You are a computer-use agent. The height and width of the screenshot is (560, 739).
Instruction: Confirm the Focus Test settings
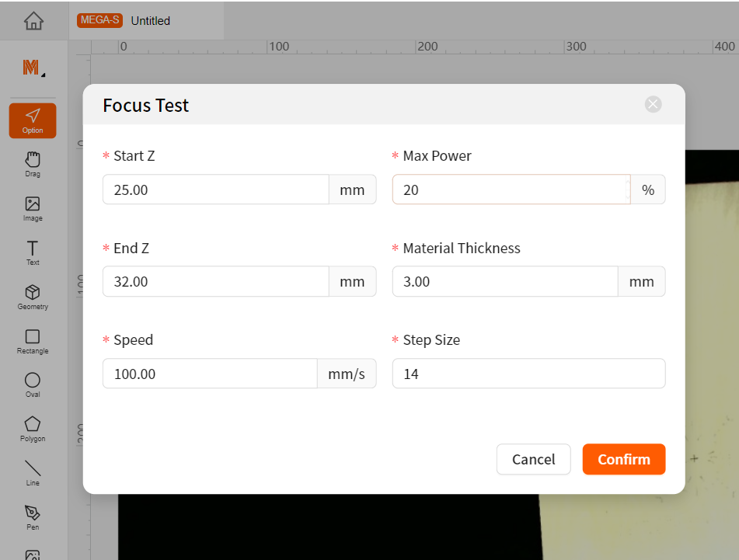tap(623, 459)
